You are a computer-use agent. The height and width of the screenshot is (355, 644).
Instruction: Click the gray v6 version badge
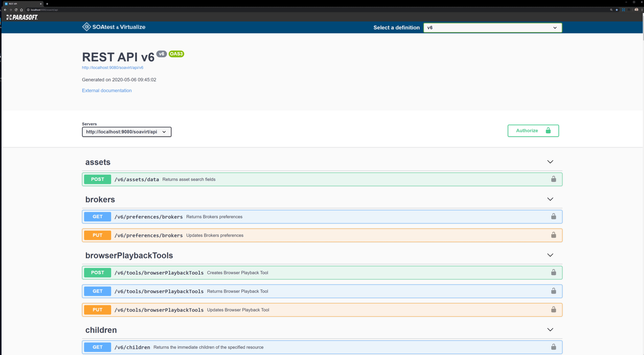click(162, 54)
